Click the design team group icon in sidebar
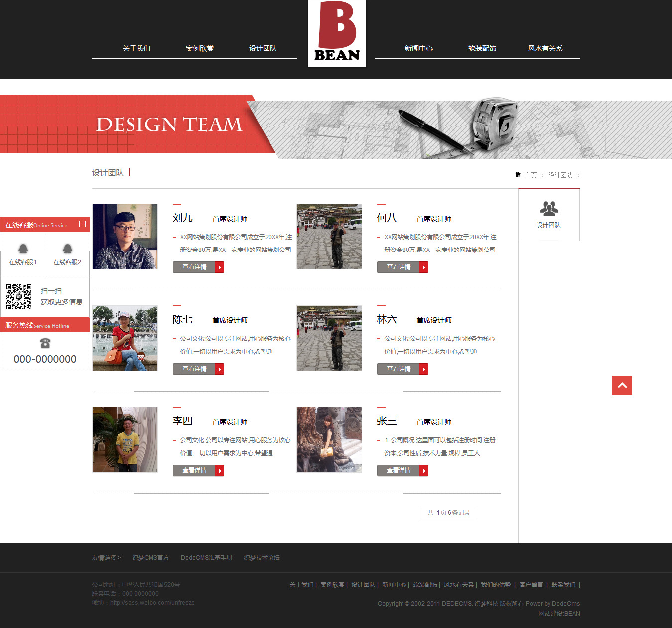 coord(549,209)
